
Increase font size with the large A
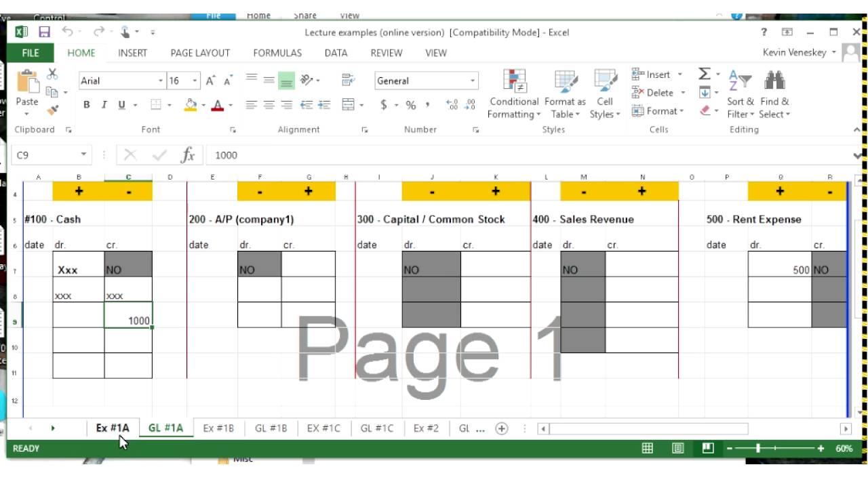(211, 81)
